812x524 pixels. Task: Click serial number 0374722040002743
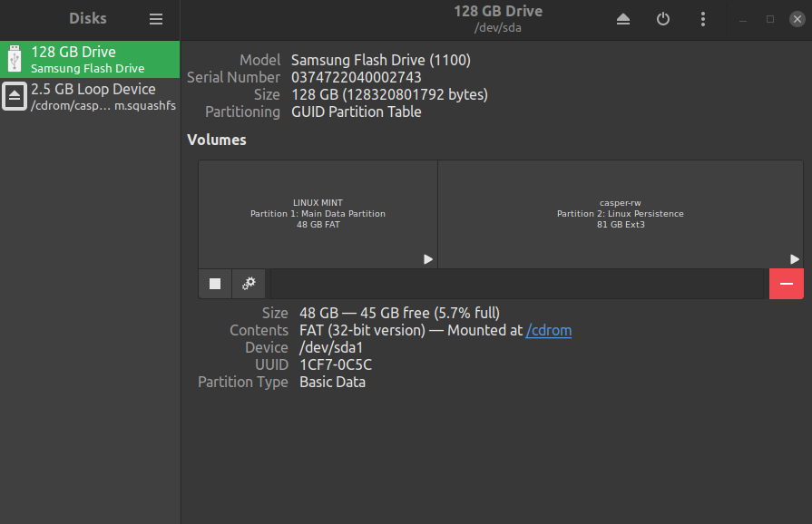pos(357,78)
